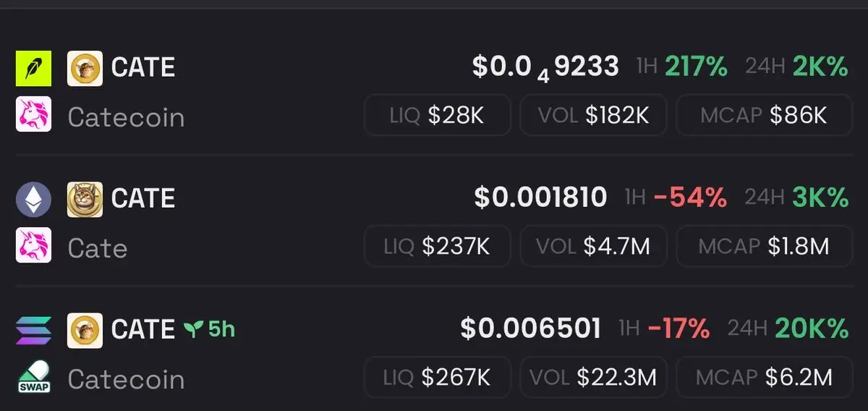The height and width of the screenshot is (411, 868).
Task: Open the Cate token name link
Action: point(98,248)
